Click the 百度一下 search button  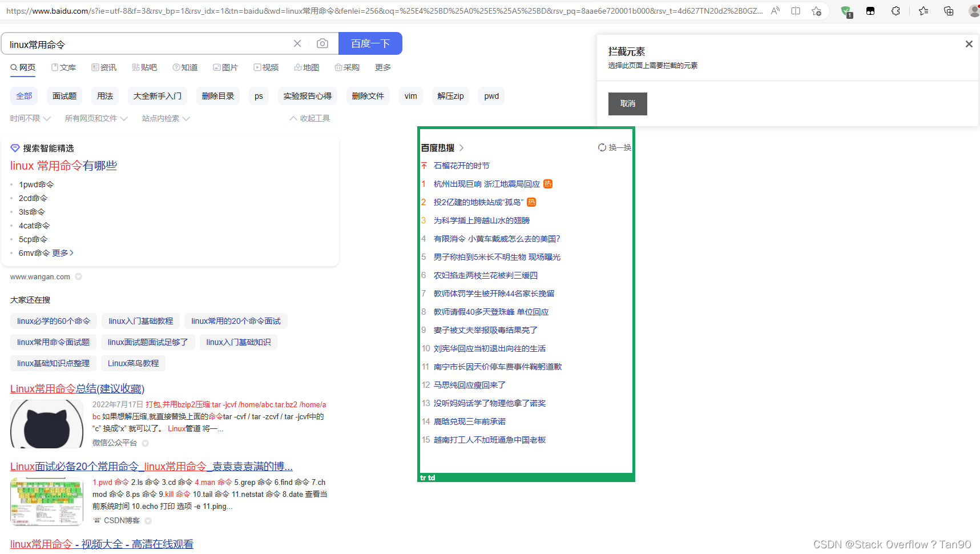click(x=370, y=43)
